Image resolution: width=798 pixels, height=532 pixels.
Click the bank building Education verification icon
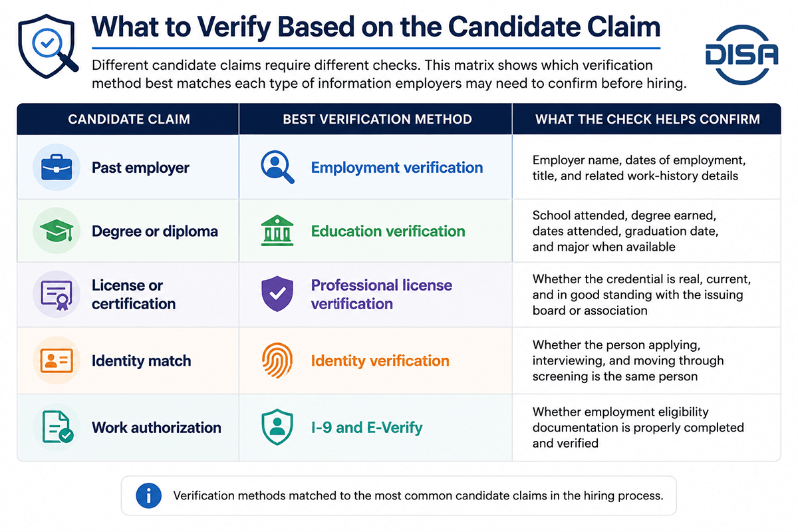(277, 231)
